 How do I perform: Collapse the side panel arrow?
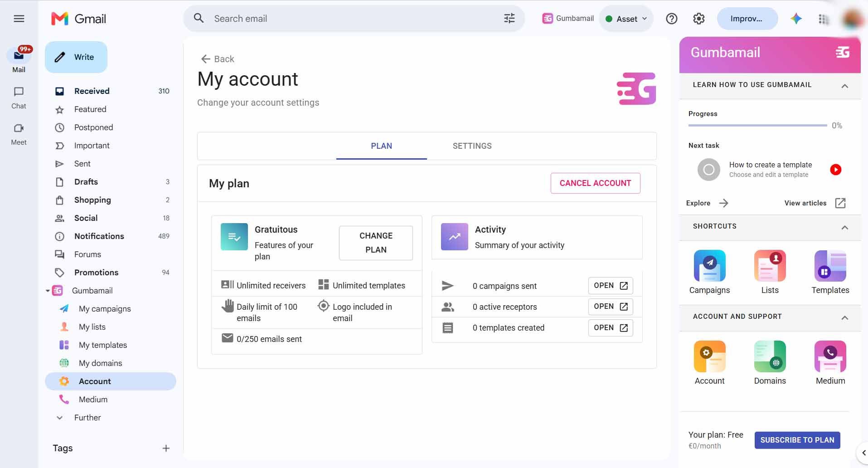tap(863, 453)
